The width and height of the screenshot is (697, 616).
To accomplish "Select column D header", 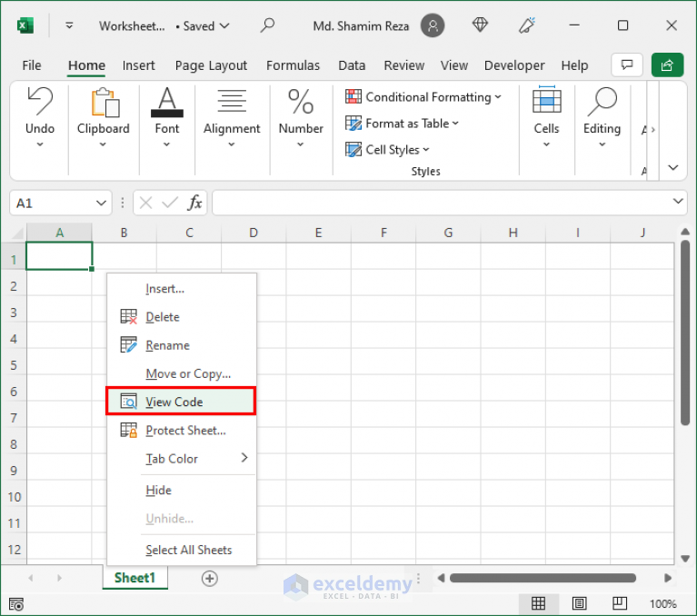I will [x=254, y=233].
